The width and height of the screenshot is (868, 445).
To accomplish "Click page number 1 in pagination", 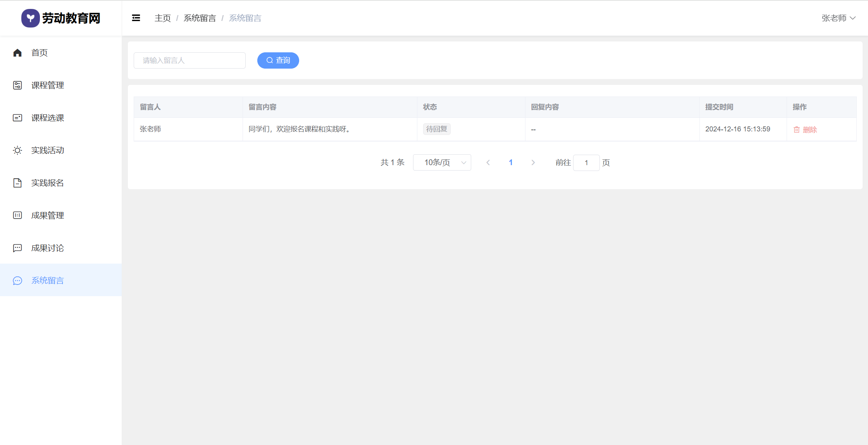I will (511, 162).
